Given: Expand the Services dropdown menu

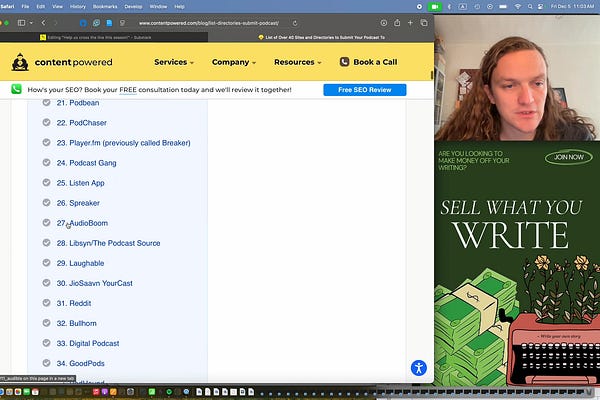Looking at the screenshot, I should point(174,62).
